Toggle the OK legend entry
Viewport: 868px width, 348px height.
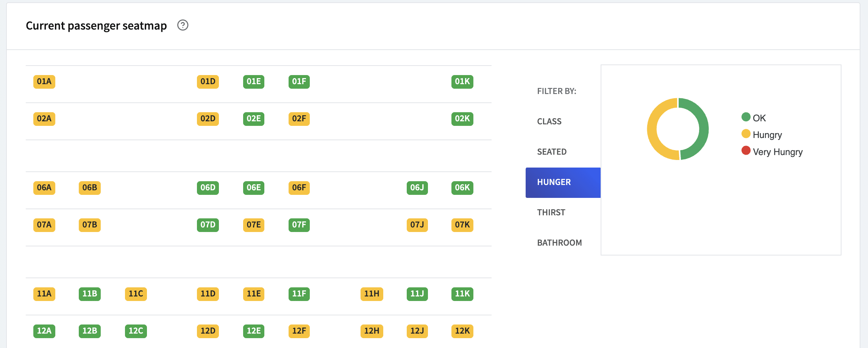(754, 118)
